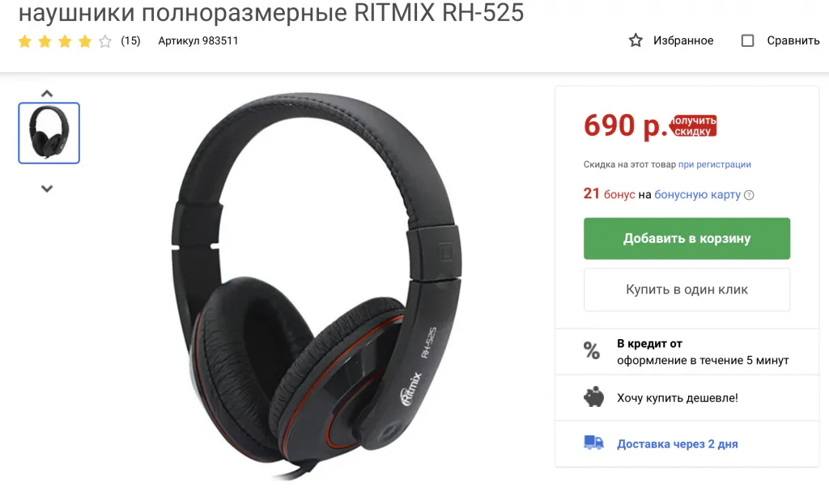Viewport: 829px width, 504px height.
Task: Click the Добавить в корзину button
Action: click(x=687, y=239)
